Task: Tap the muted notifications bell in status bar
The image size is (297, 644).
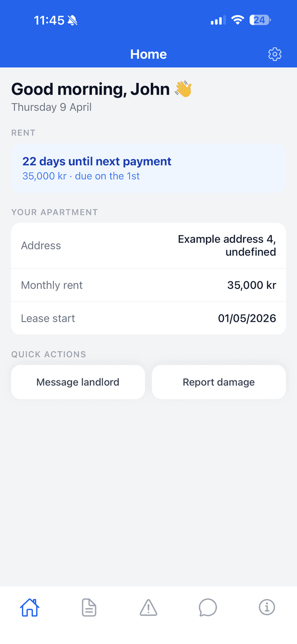Action: [73, 20]
